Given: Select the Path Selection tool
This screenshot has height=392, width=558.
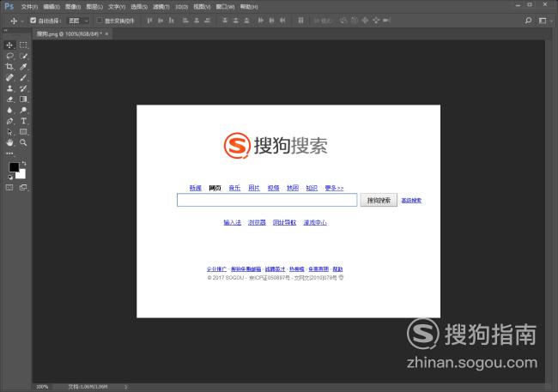Looking at the screenshot, I should (x=9, y=132).
